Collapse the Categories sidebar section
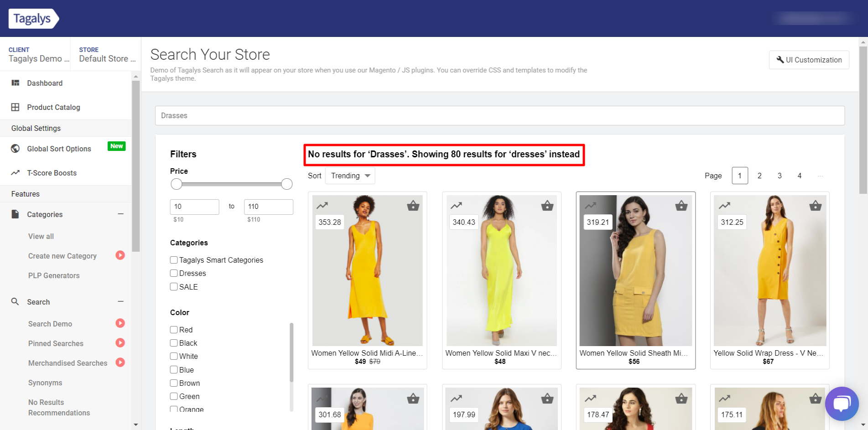Image resolution: width=868 pixels, height=430 pixels. point(120,214)
